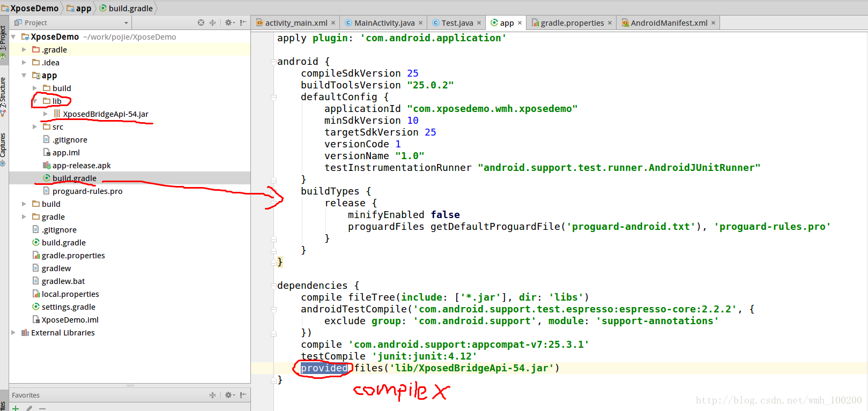Click XposeDemo breadcrumb in navigation bar
Screen dimensions: 868x411
[x=30, y=8]
